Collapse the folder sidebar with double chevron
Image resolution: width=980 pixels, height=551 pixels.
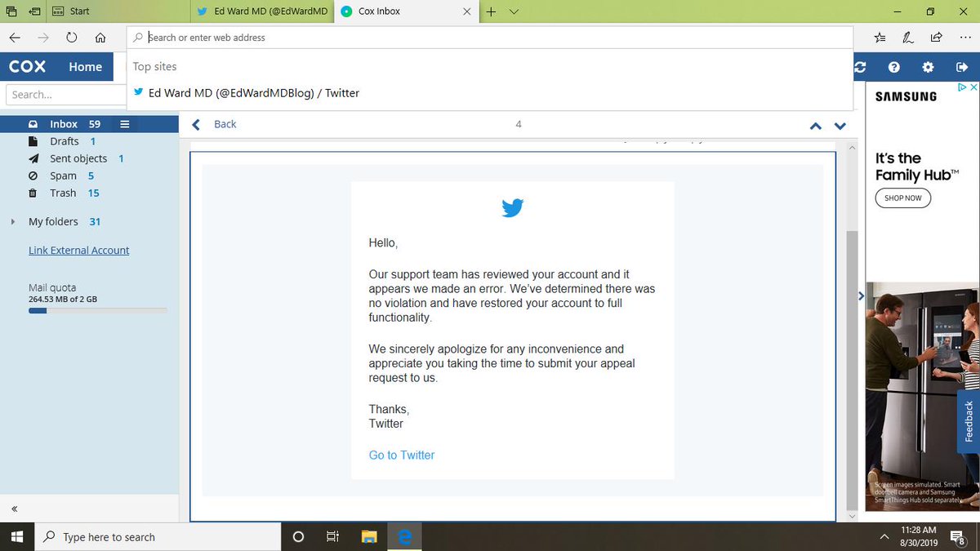click(14, 509)
